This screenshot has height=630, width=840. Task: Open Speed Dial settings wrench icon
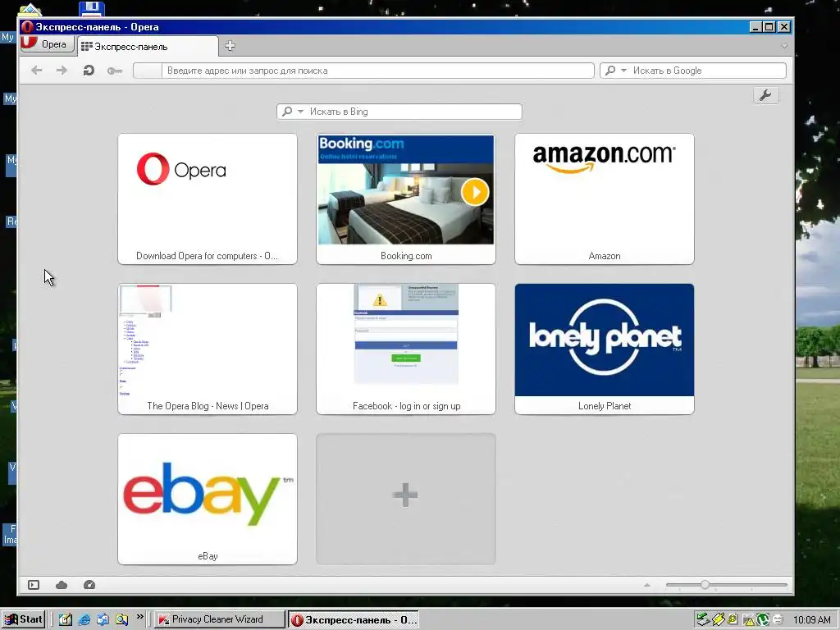coord(765,95)
